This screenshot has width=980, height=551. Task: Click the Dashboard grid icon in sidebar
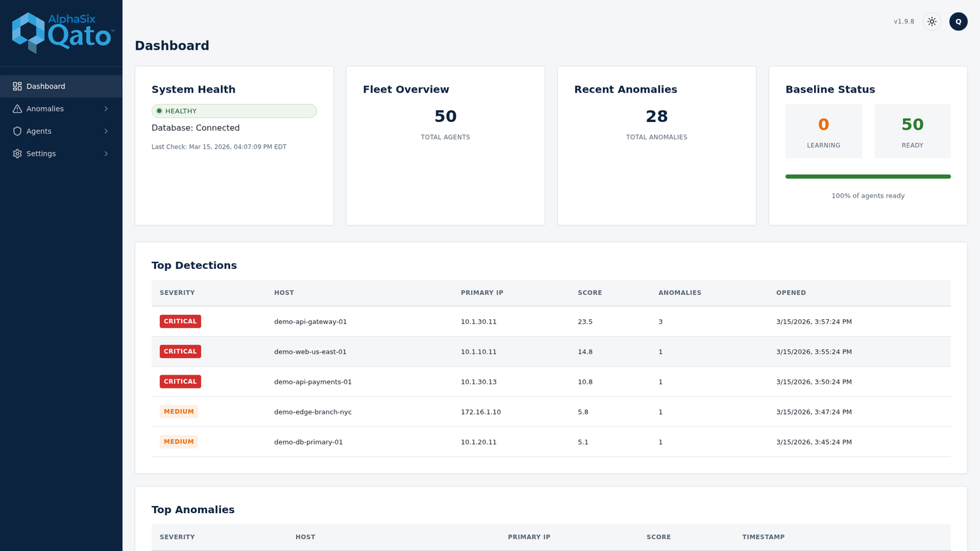[x=18, y=86]
